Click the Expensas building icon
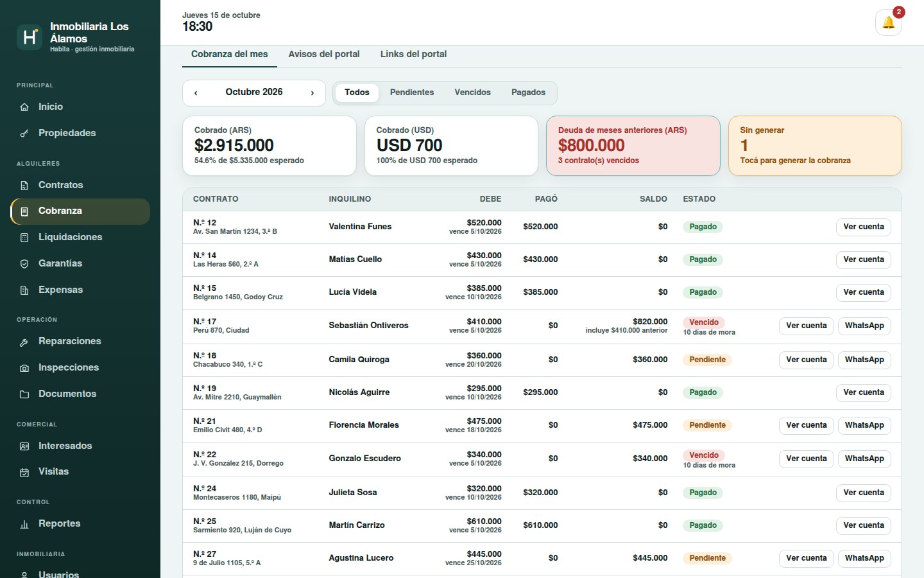This screenshot has height=578, width=924. 24,290
